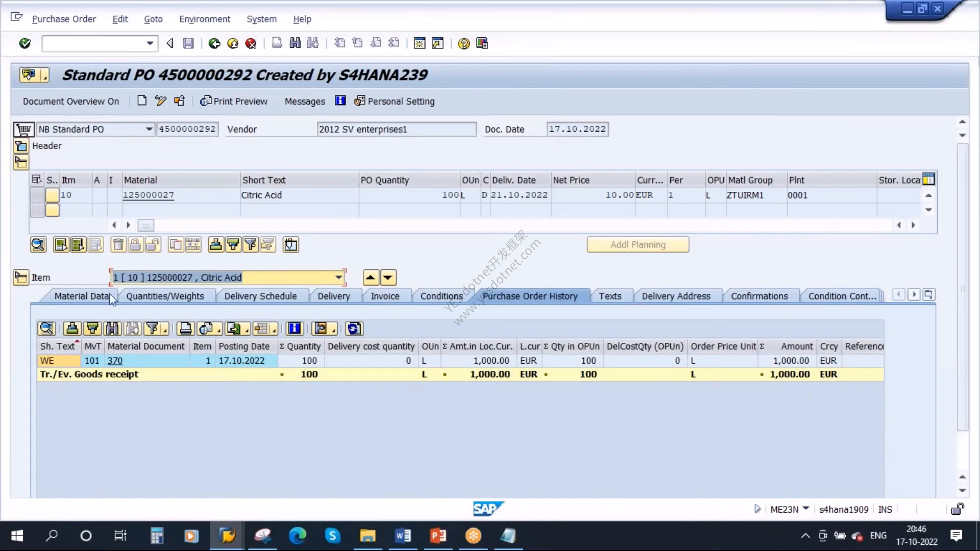Click the status bar lock icon
This screenshot has width=980, height=551.
point(958,509)
